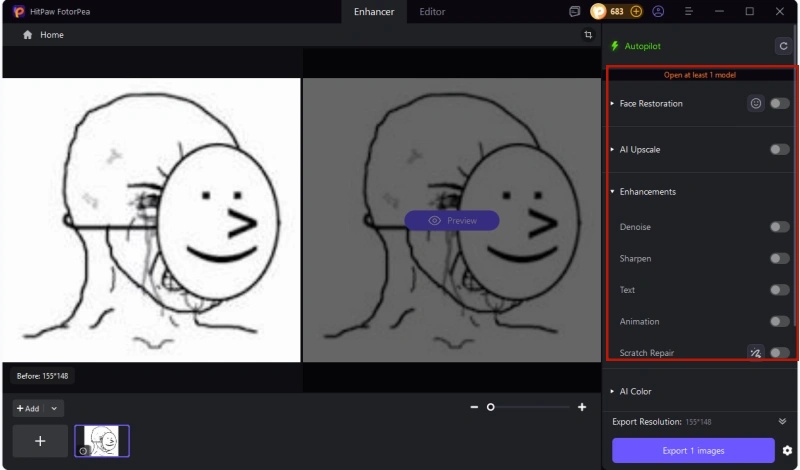
Task: Adjust the zoom slider handle
Action: pyautogui.click(x=490, y=407)
